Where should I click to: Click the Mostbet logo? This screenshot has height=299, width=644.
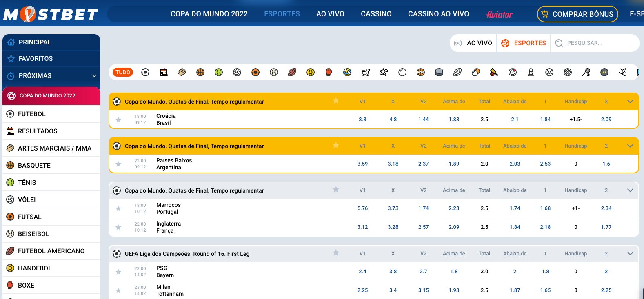[x=51, y=14]
